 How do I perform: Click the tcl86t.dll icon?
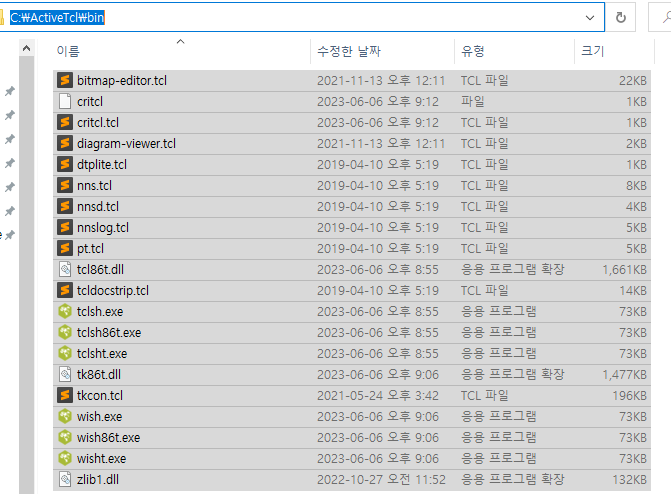tap(65, 269)
